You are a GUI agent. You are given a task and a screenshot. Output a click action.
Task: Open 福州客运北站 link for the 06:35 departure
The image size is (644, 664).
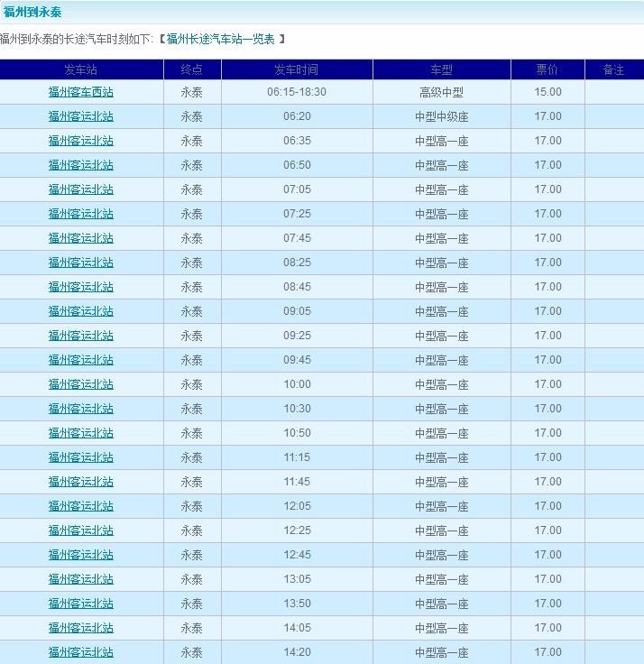pos(81,141)
